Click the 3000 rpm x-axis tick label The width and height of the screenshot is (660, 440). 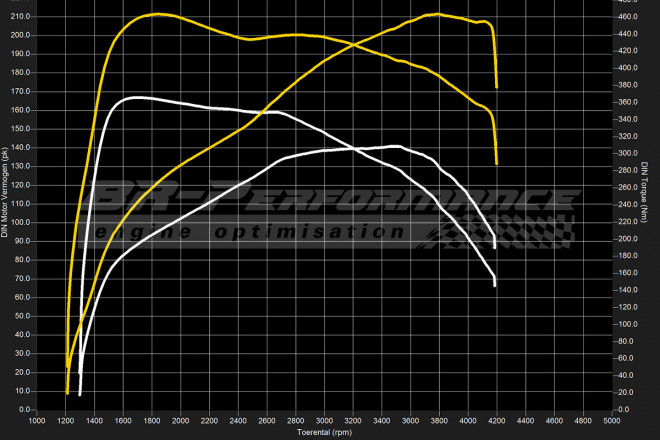coord(325,421)
